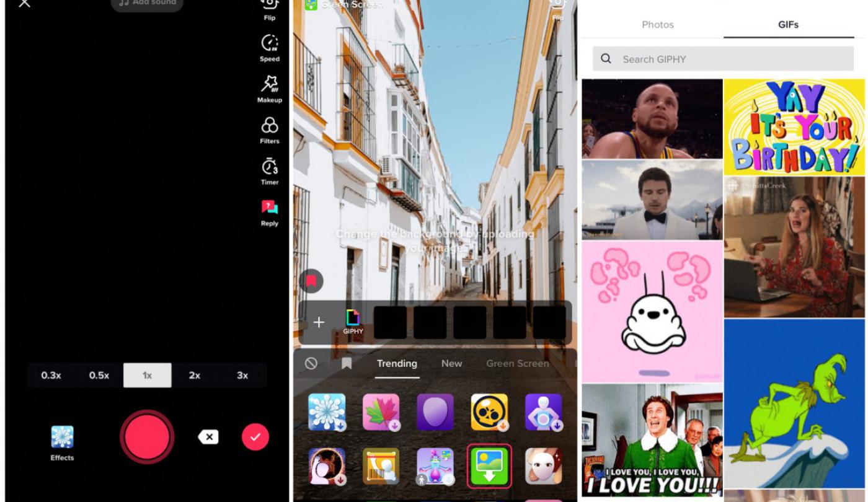Add image with the plus button
The image size is (868, 502).
(319, 322)
